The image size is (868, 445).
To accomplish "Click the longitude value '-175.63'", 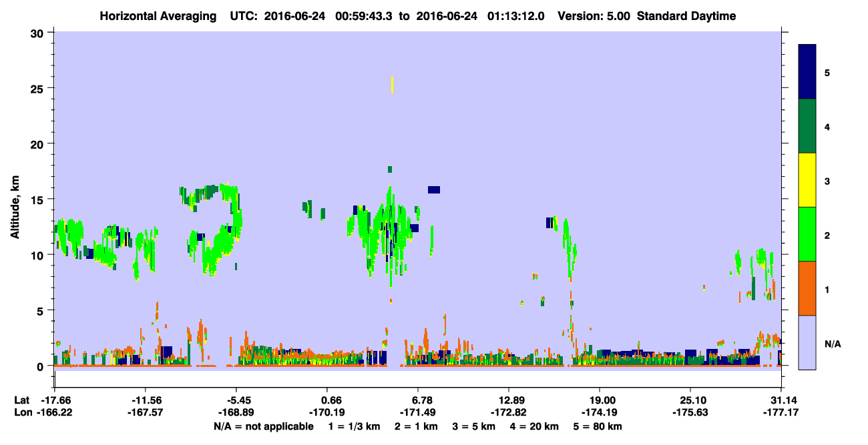I will pos(690,412).
